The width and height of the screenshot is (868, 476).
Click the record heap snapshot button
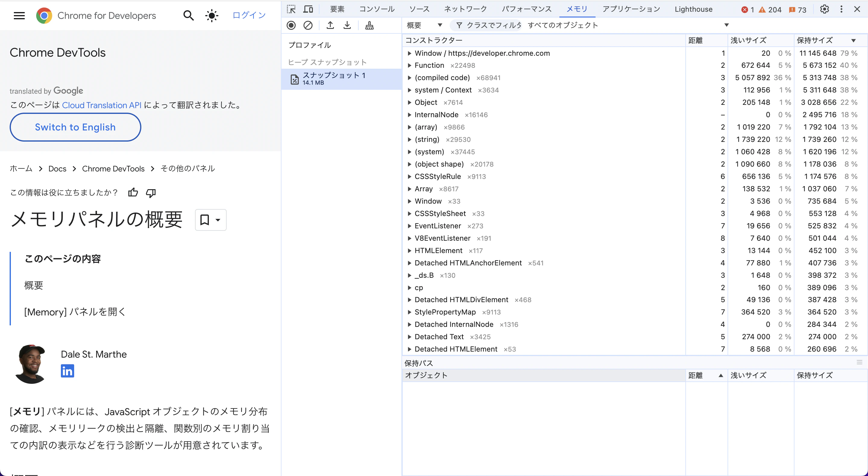click(291, 25)
